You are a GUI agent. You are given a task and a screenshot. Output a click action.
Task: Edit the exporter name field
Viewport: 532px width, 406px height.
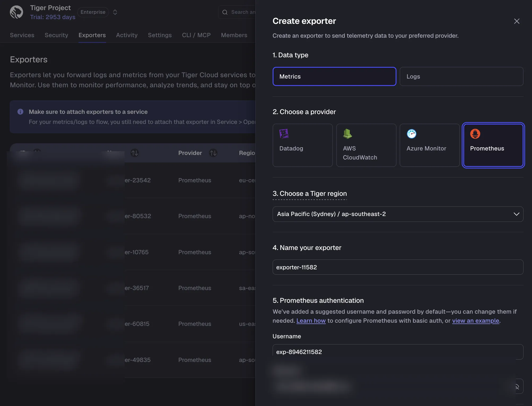pos(398,267)
